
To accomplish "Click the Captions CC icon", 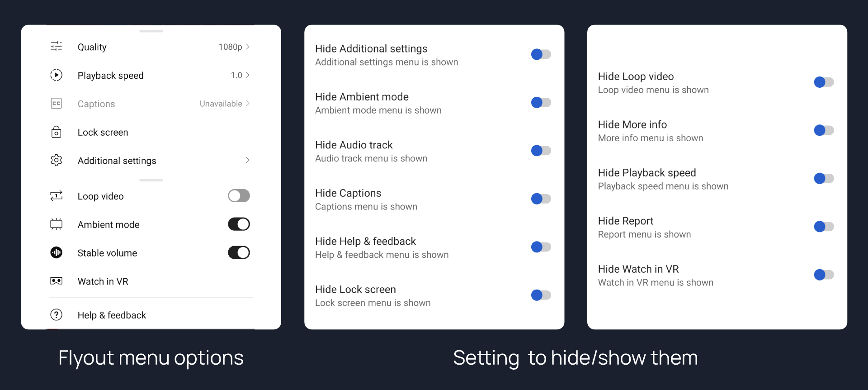I will (57, 104).
